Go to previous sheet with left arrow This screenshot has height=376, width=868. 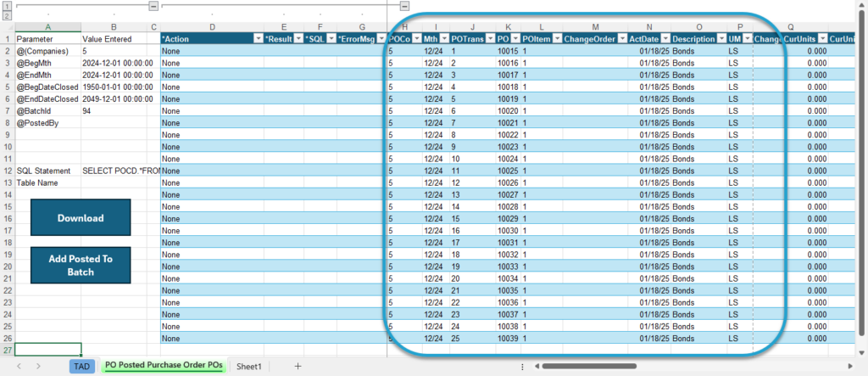click(x=19, y=366)
